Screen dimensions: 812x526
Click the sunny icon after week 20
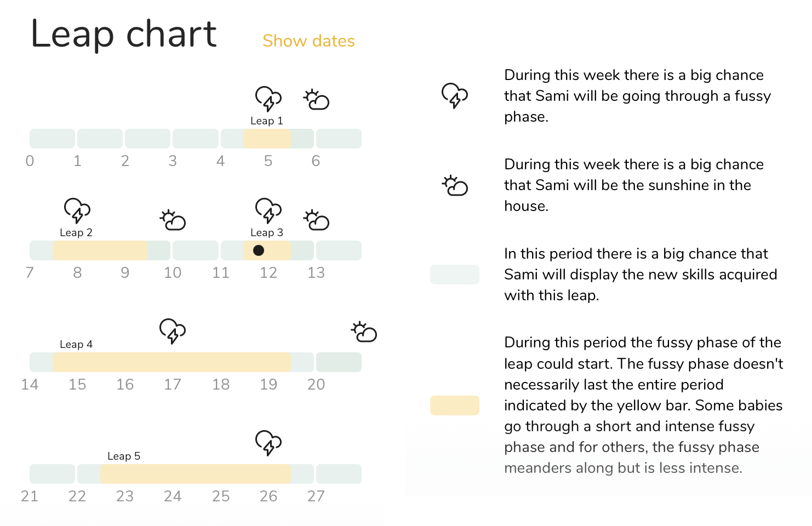point(364,331)
